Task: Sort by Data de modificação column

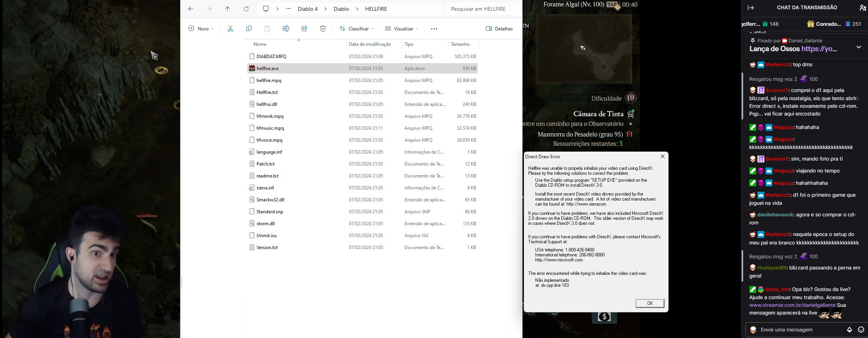Action: coord(370,44)
